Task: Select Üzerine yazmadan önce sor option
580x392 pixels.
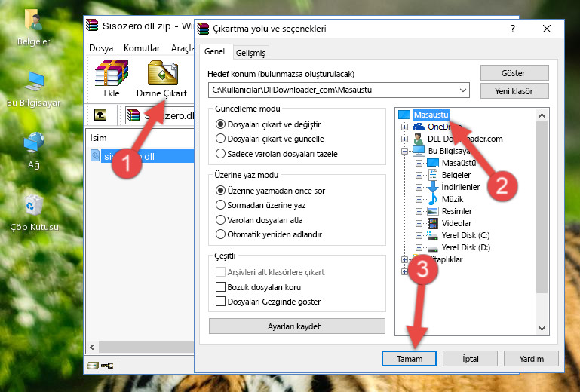Action: 220,191
